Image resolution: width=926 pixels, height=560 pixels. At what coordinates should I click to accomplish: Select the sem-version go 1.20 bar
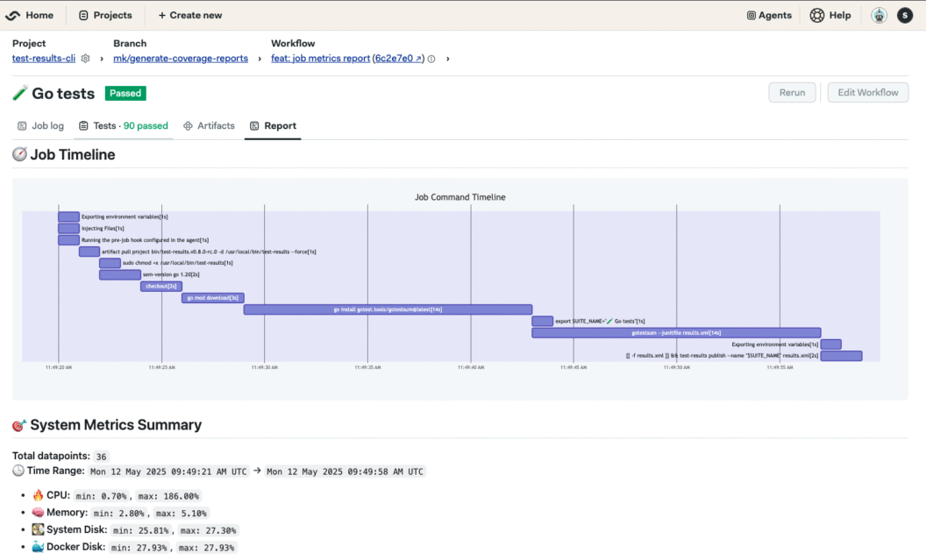(x=120, y=274)
